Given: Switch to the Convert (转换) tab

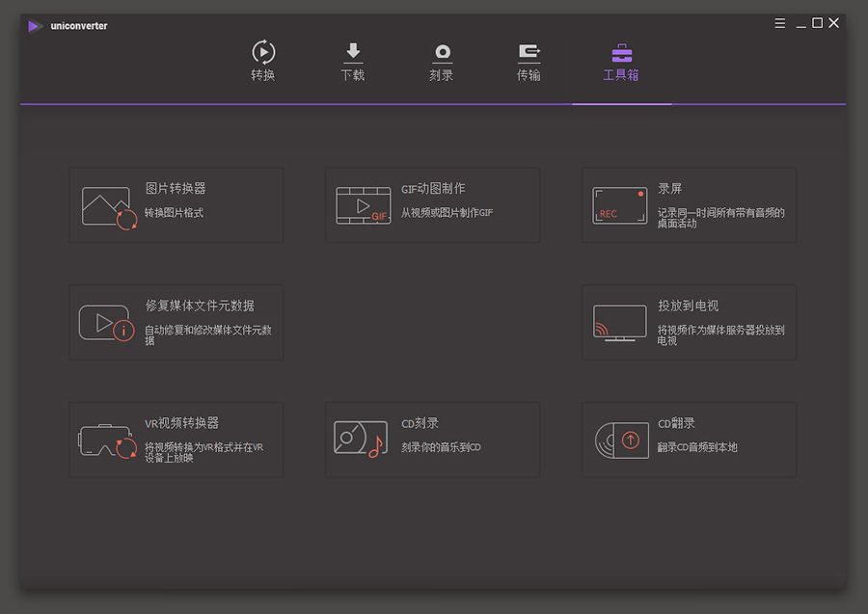Looking at the screenshot, I should click(x=263, y=61).
